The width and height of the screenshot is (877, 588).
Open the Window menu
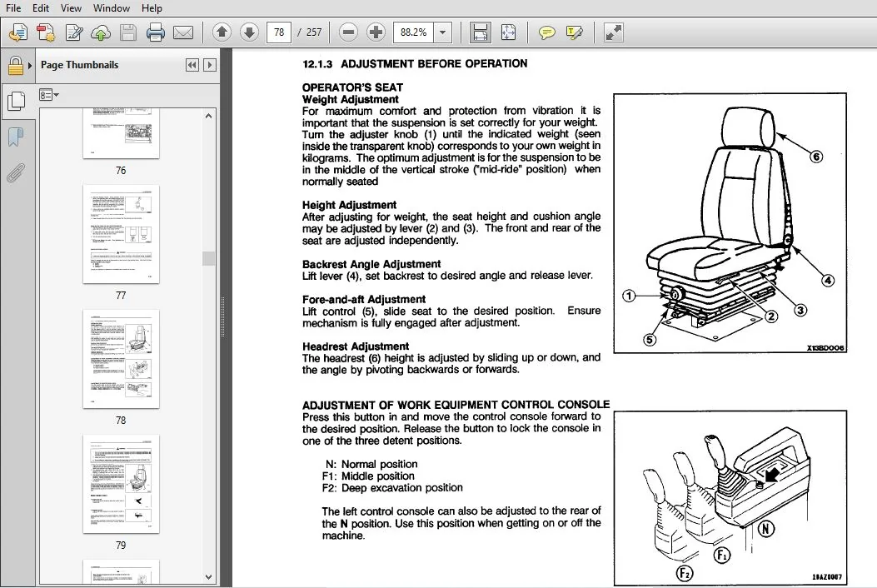coord(112,7)
